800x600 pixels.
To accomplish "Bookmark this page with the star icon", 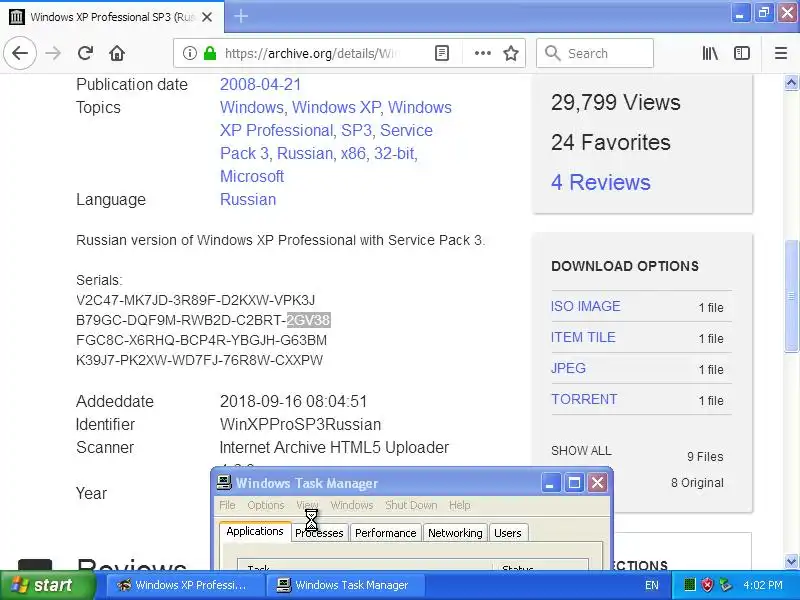I will 511,53.
